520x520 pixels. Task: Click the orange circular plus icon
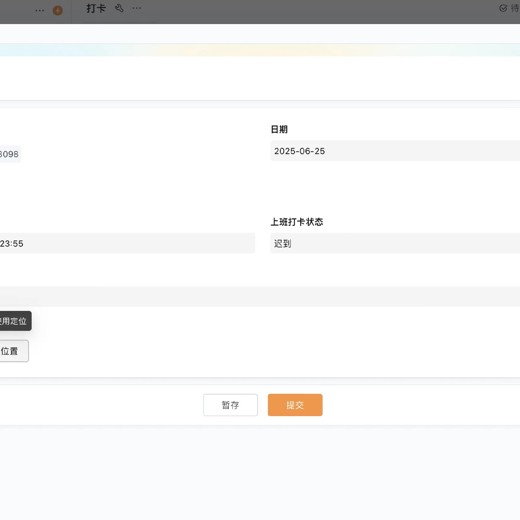[58, 10]
